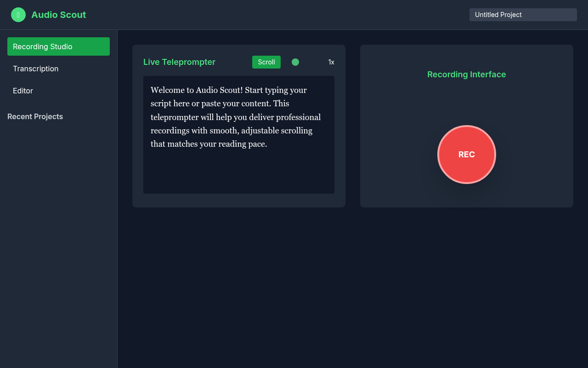588x368 pixels.
Task: Select the Recording Studio sidebar entry
Action: click(x=58, y=46)
